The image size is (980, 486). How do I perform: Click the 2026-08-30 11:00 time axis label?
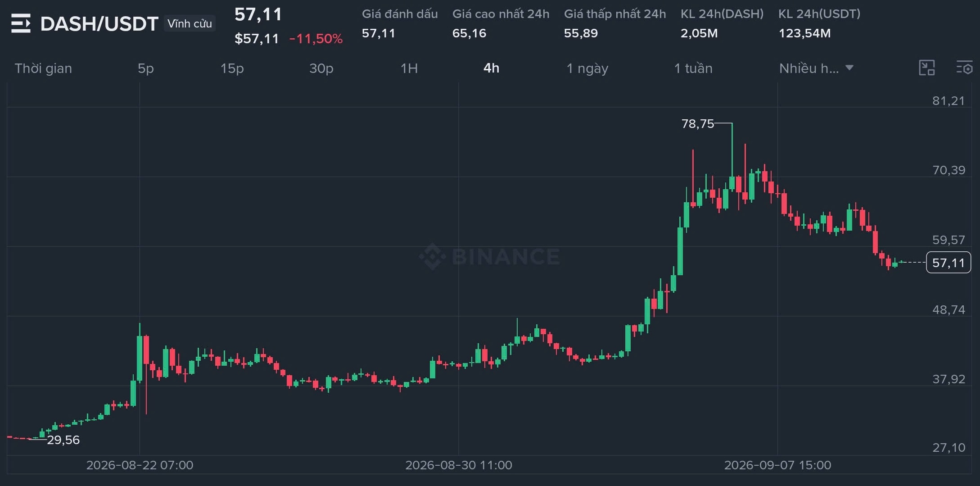[459, 465]
